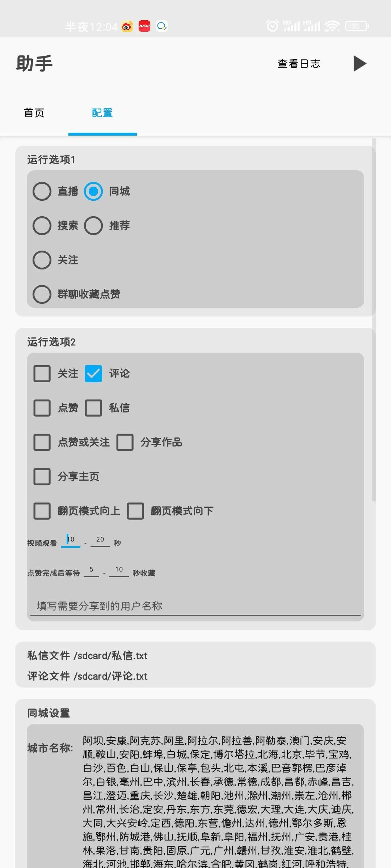Open 查看日志 to view logs
The height and width of the screenshot is (868, 391).
click(x=299, y=63)
